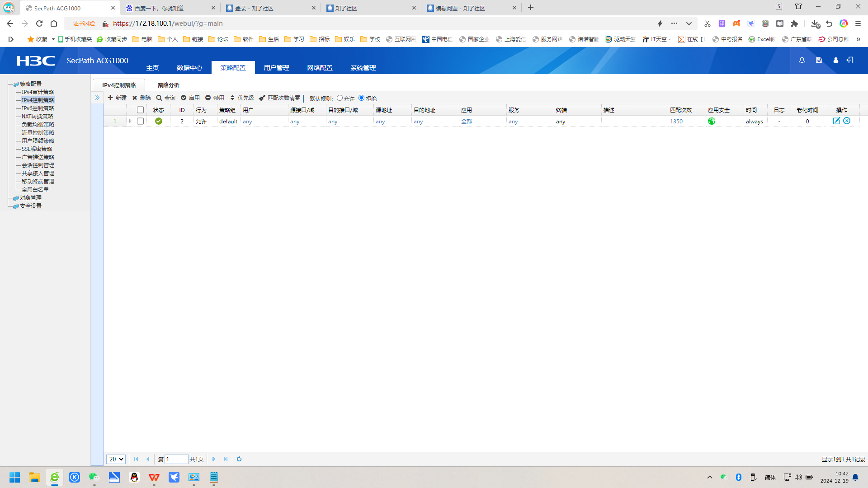Image resolution: width=868 pixels, height=488 pixels.
Task: Collapse sidebar using double-arrow icon
Action: [97, 98]
